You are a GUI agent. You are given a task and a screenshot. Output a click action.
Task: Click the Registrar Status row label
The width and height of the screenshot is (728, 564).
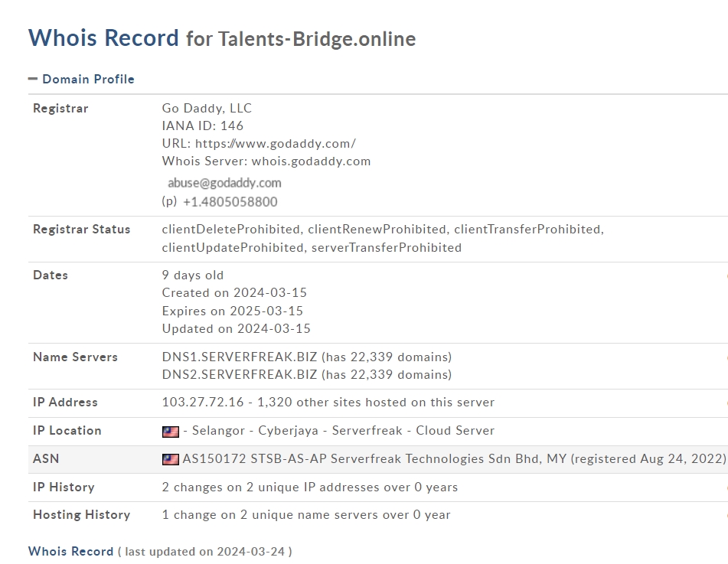coord(82,230)
